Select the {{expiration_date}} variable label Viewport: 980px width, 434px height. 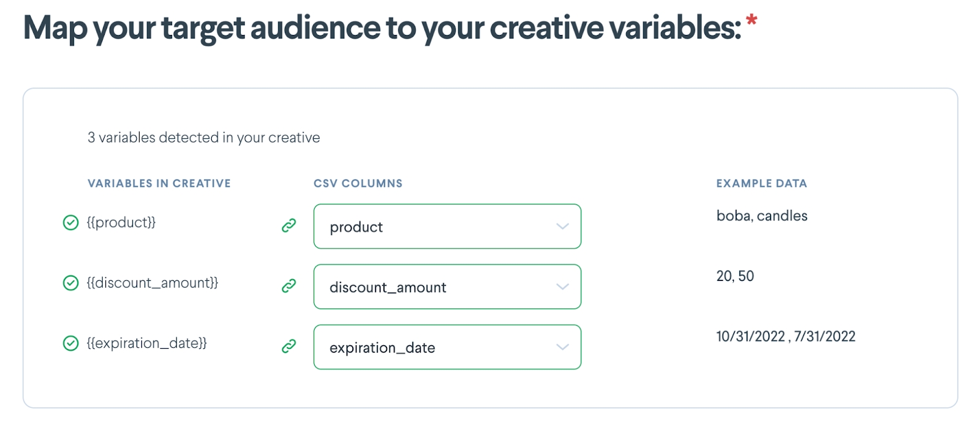point(147,343)
